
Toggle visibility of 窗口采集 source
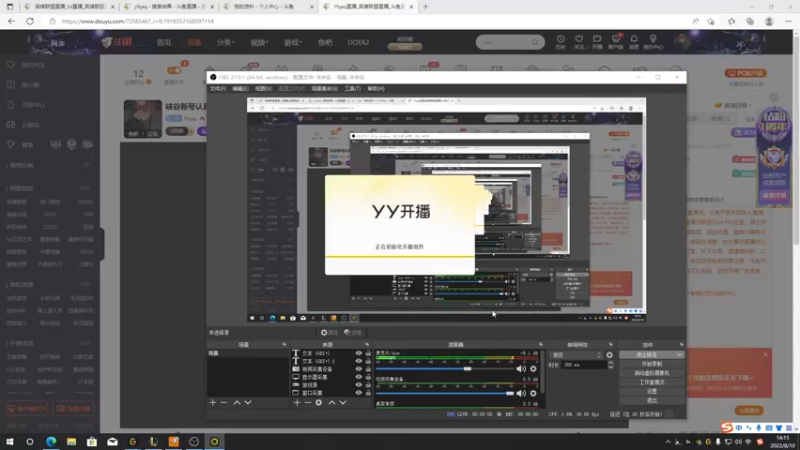click(x=359, y=393)
